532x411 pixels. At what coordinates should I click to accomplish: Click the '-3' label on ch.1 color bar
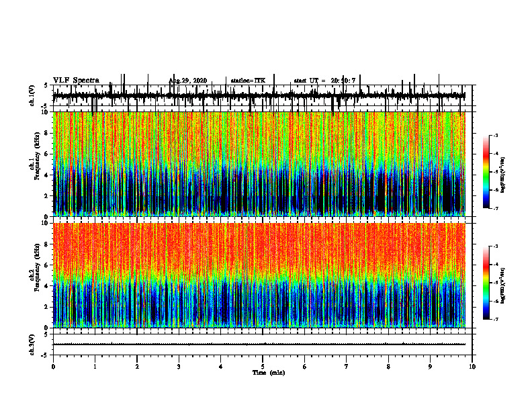pyautogui.click(x=496, y=135)
